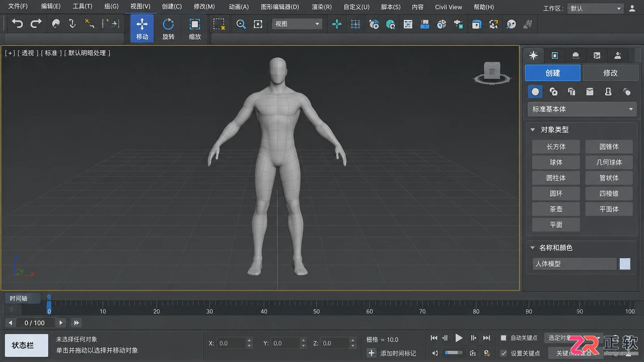Click the magnifier zoom icon in toolbar
Image resolution: width=644 pixels, height=362 pixels.
pos(241,24)
